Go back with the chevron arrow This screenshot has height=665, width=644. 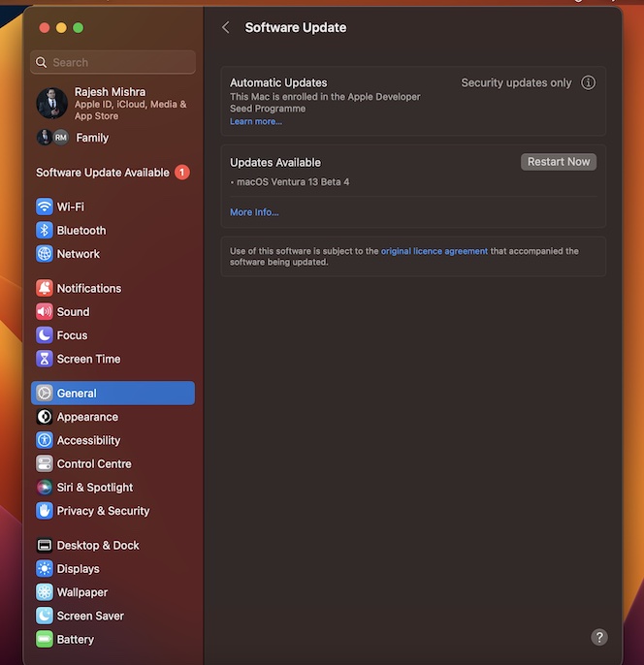tap(226, 27)
